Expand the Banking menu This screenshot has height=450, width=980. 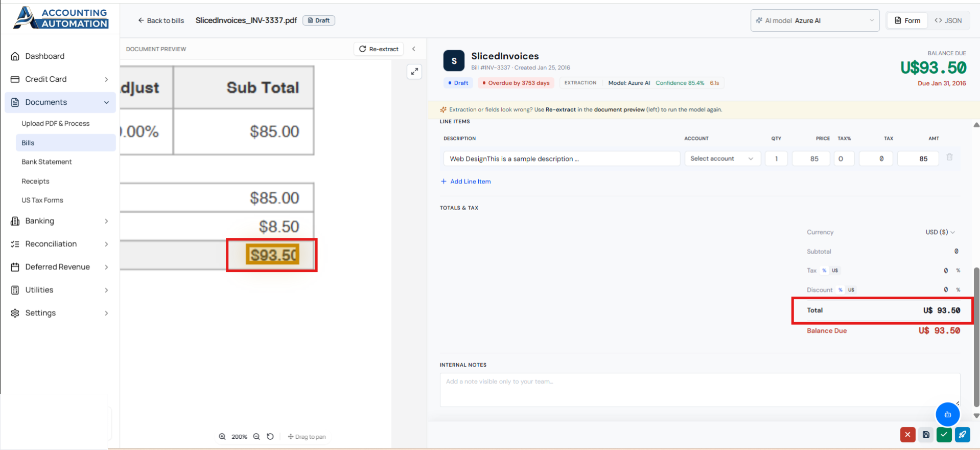click(60, 221)
